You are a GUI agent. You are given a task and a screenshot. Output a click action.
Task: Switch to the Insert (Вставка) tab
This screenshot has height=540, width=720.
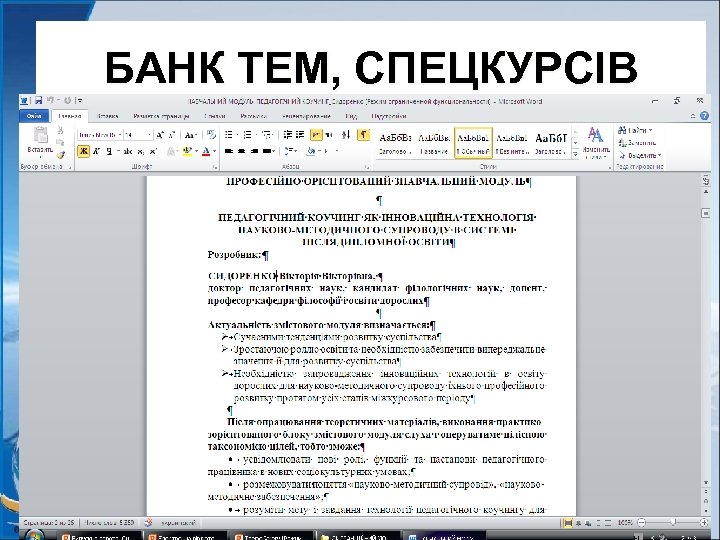pyautogui.click(x=108, y=116)
